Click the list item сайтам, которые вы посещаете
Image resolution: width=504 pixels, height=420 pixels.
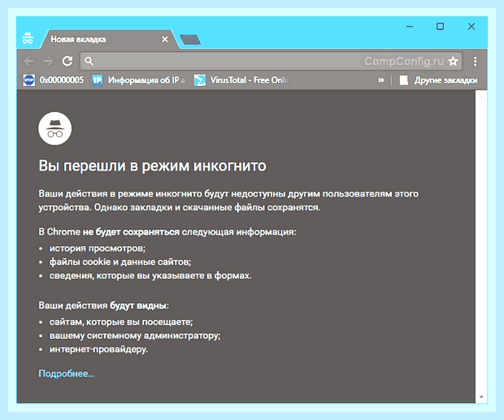point(121,322)
